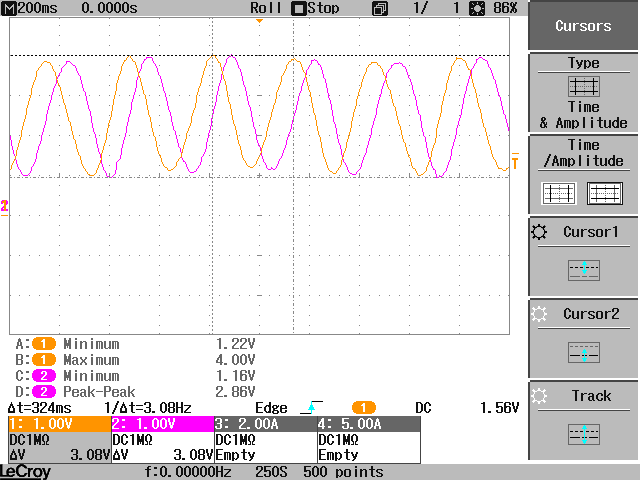The image size is (640, 480).
Task: Click the Minimum 1.22V measurement value
Action: click(x=235, y=344)
